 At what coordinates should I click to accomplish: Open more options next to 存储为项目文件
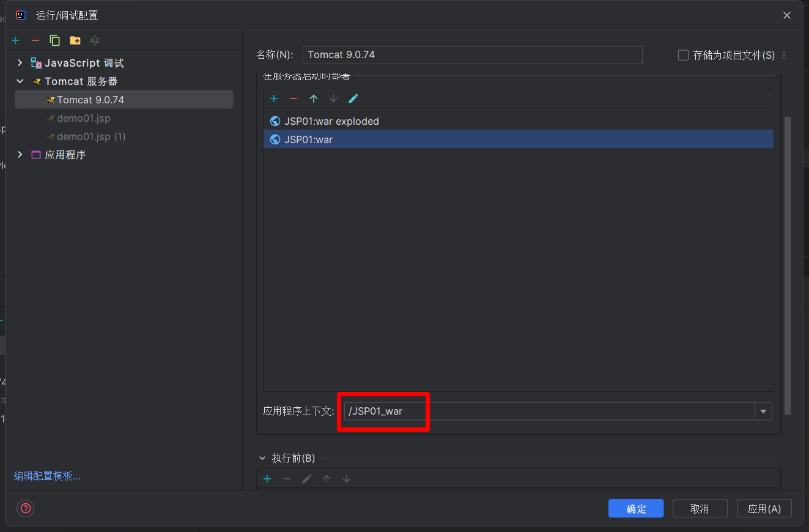coord(784,55)
